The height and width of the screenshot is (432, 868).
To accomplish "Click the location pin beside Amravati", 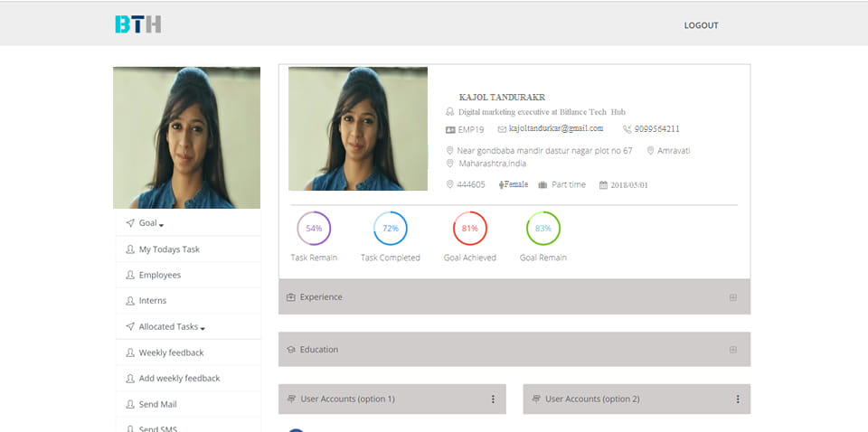I will coord(650,150).
